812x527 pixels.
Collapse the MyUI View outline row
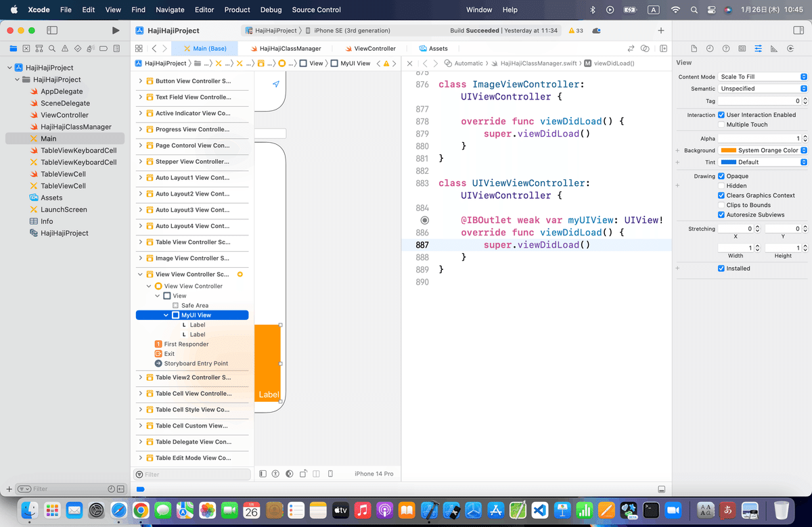point(166,315)
